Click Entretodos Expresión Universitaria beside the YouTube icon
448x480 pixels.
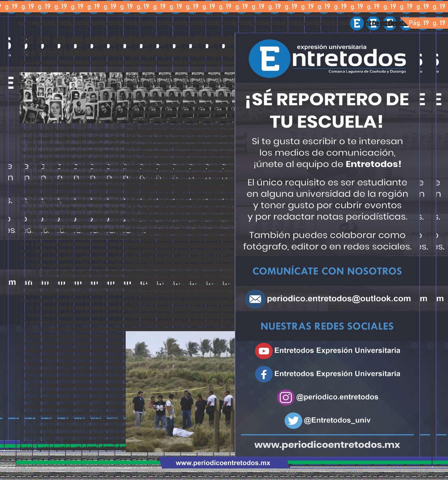(337, 350)
